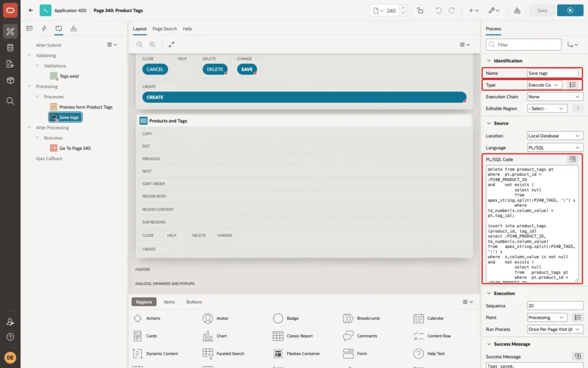
Task: Open SQL Workshop database icon in sidebar
Action: pos(10,48)
